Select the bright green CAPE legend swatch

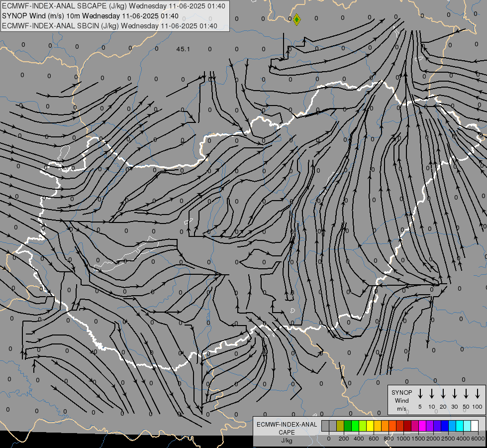355,426
